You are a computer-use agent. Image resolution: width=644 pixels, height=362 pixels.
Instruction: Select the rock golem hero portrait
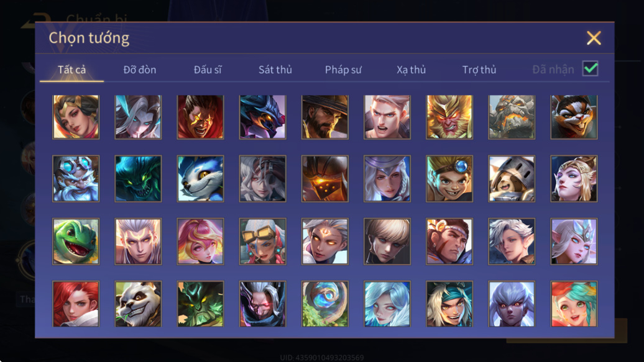point(512,117)
